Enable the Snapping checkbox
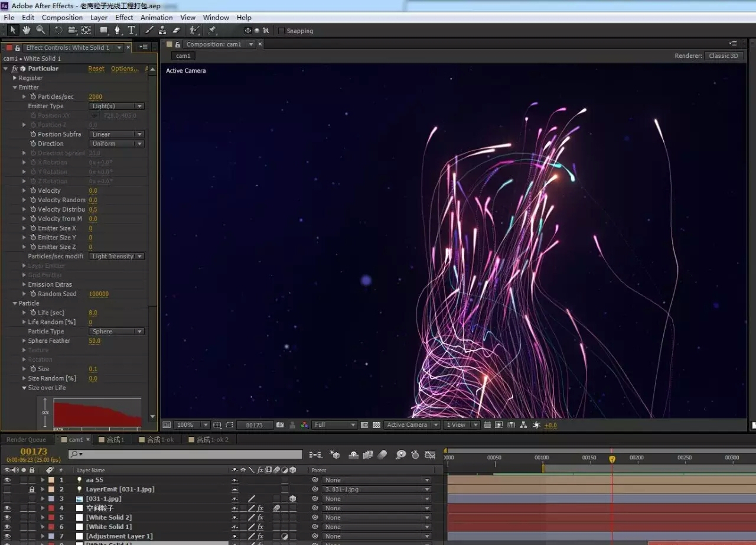The height and width of the screenshot is (545, 756). [281, 31]
